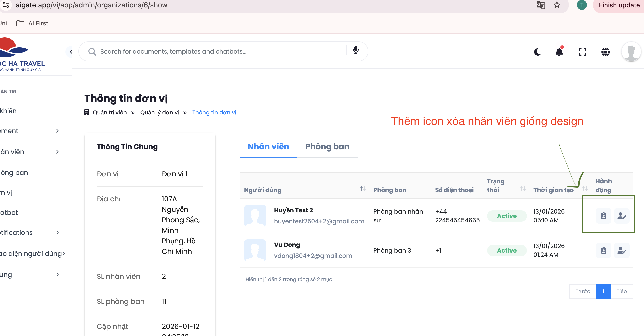Switch to Phòng ban tab
This screenshot has width=644, height=336.
(x=327, y=147)
